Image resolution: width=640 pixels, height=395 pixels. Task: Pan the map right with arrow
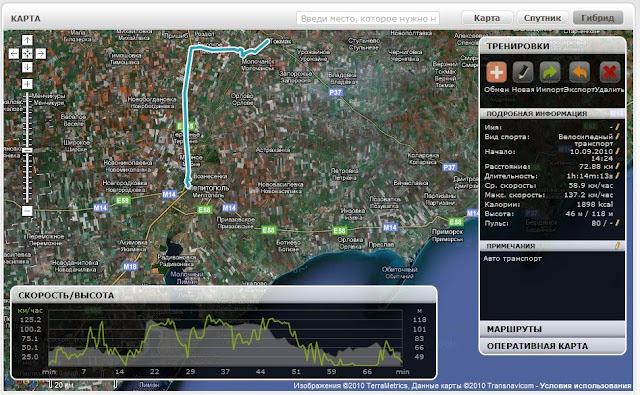(41, 53)
